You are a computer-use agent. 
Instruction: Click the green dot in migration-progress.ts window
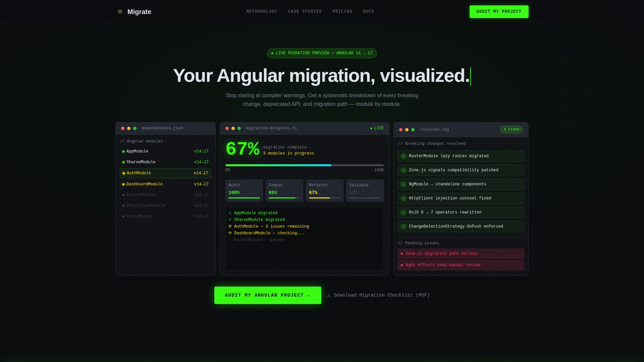tap(239, 128)
